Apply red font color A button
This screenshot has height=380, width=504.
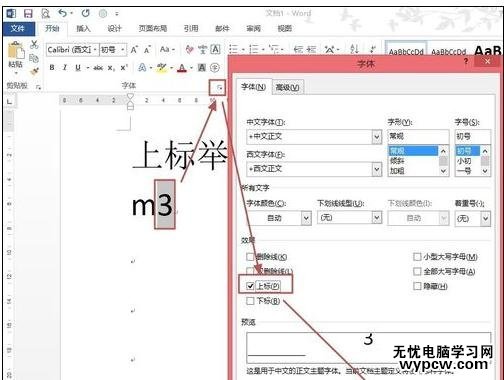(182, 68)
